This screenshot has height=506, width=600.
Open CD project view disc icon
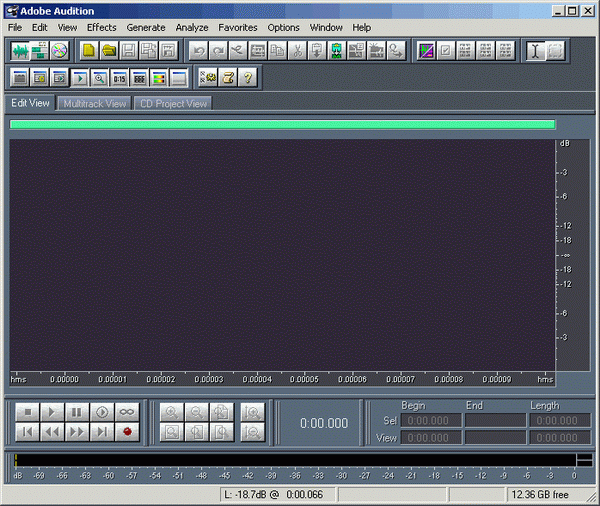59,51
